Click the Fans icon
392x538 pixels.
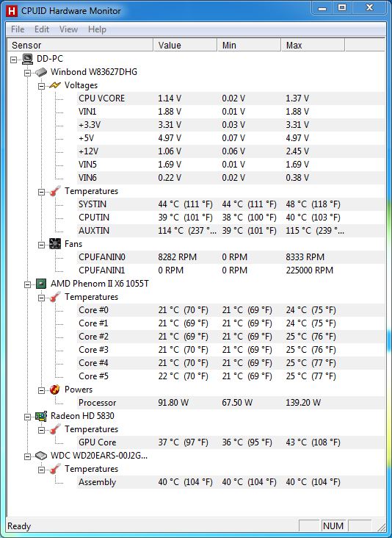coord(55,244)
